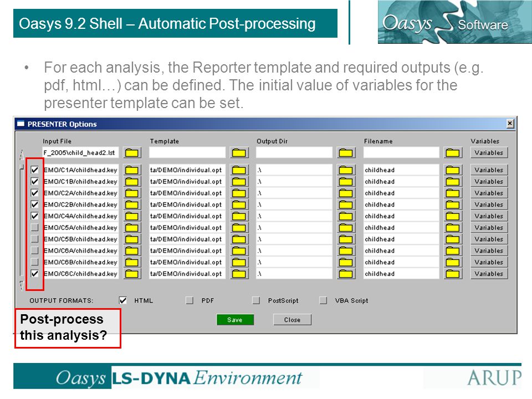Image resolution: width=532 pixels, height=399 pixels.
Task: Browse filename folder for C1A row
Action: [x=453, y=170]
